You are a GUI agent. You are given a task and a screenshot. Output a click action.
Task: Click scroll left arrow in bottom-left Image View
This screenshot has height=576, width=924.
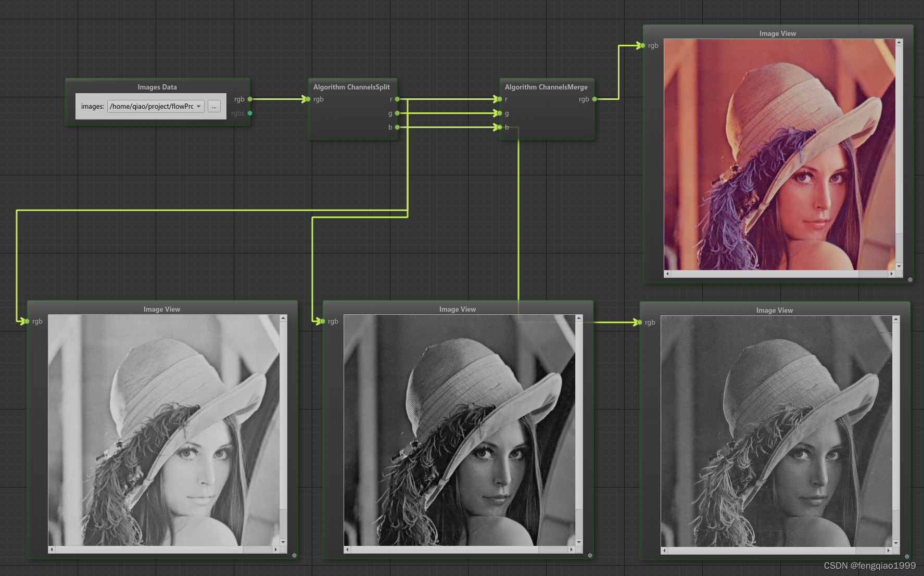51,549
